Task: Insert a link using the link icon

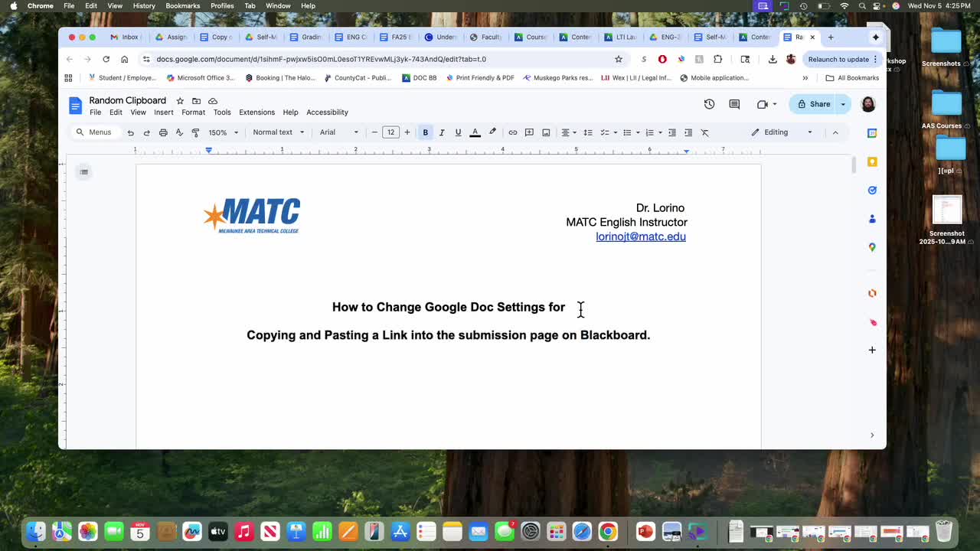Action: [513, 132]
